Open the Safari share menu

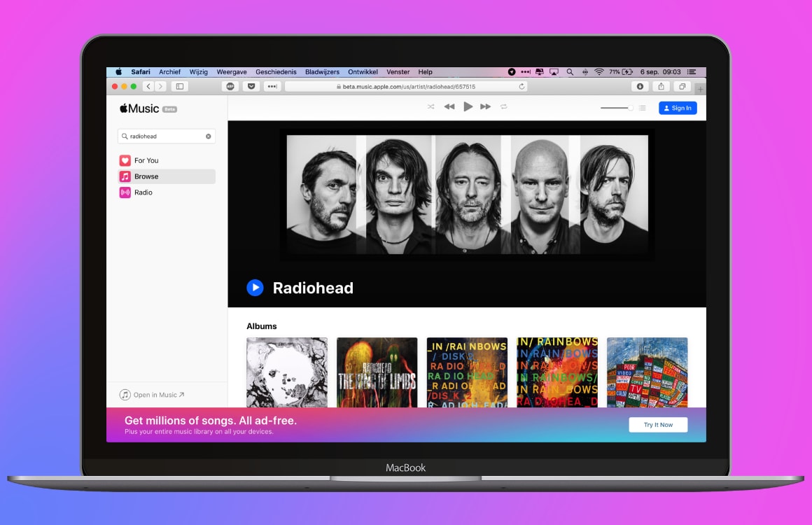661,87
